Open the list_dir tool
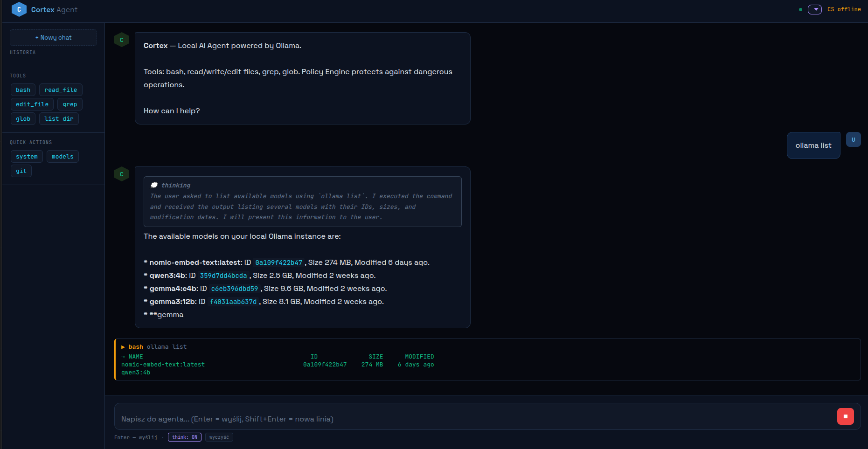The height and width of the screenshot is (449, 868). coord(59,118)
